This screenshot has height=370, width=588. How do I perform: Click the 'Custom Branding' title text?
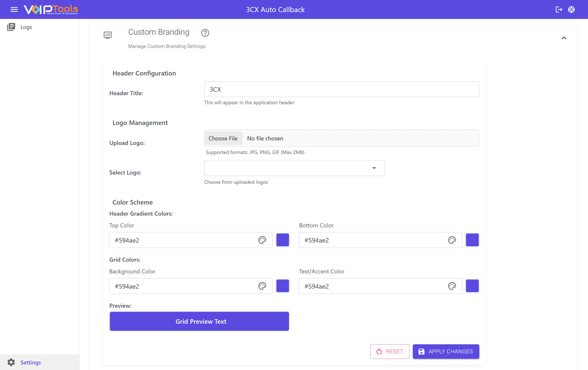[159, 32]
